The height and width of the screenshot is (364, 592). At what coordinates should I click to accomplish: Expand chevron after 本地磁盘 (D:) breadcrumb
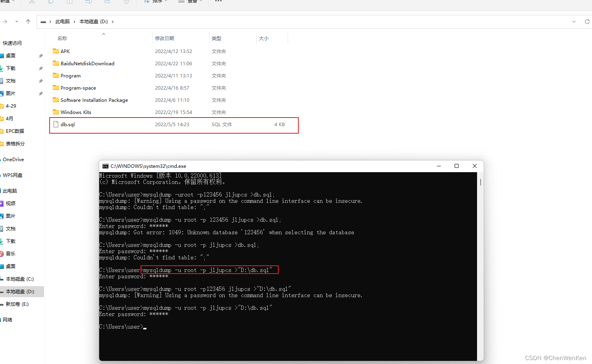(x=113, y=22)
